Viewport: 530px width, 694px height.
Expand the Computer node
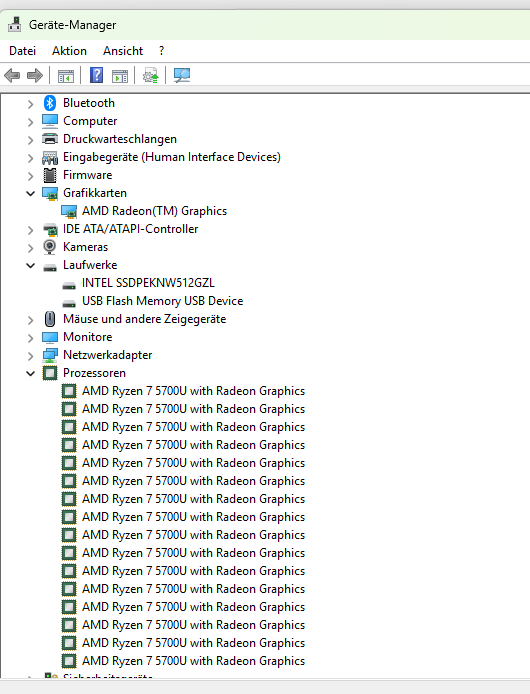(x=30, y=122)
